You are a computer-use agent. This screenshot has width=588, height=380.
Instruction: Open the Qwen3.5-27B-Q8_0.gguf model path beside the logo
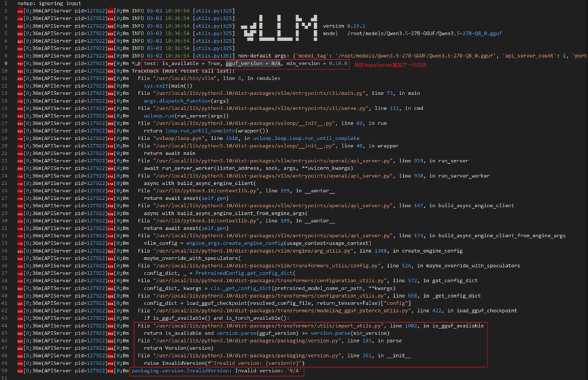click(424, 33)
